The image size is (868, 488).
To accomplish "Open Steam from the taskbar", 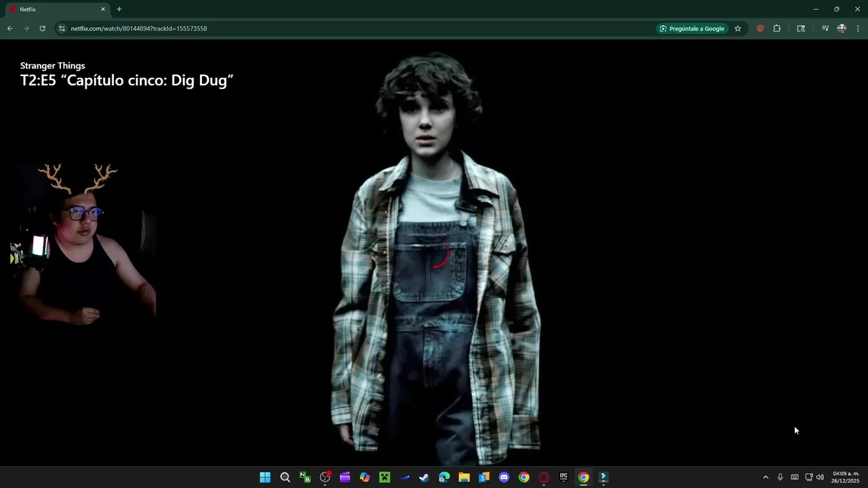I will [x=425, y=477].
